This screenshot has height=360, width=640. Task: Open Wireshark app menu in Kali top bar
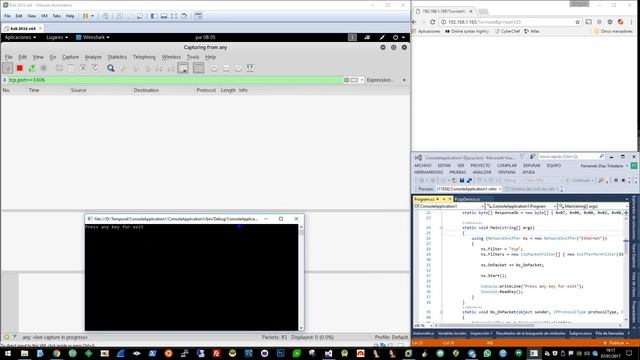coord(93,37)
